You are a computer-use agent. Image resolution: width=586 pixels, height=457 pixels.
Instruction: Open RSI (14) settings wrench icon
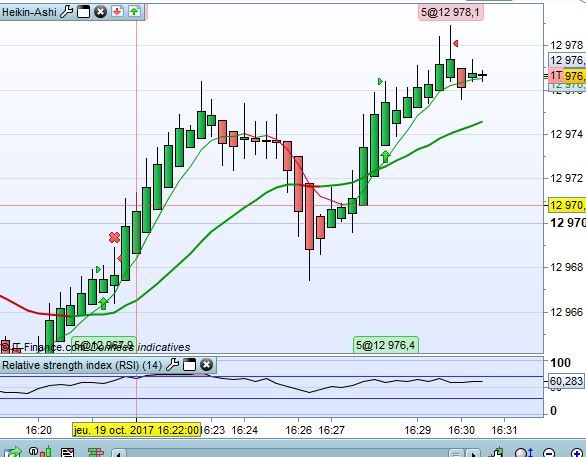tap(172, 364)
